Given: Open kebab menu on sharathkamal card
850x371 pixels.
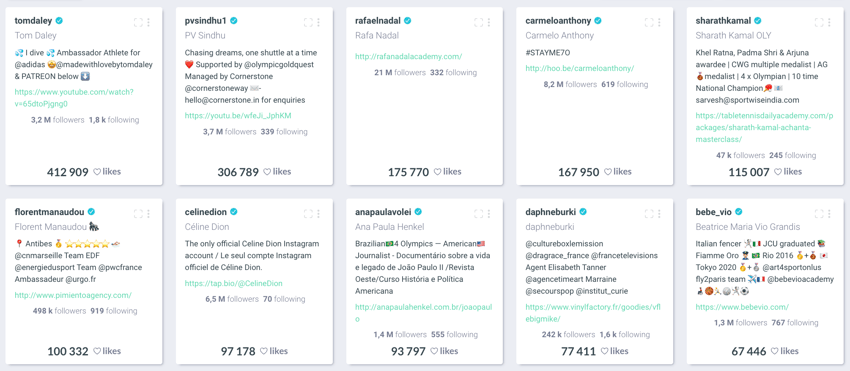Looking at the screenshot, I should [x=829, y=22].
